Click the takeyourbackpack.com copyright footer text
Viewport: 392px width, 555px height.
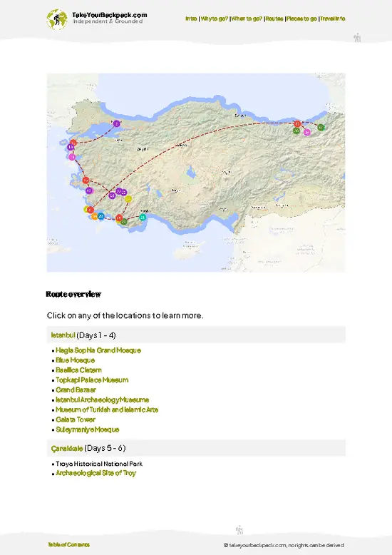284,545
